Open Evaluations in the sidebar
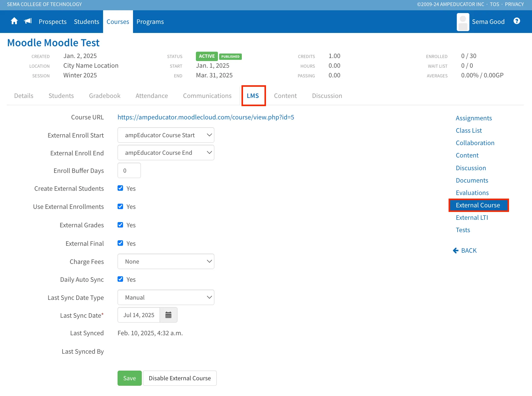532x396 pixels. (x=472, y=193)
